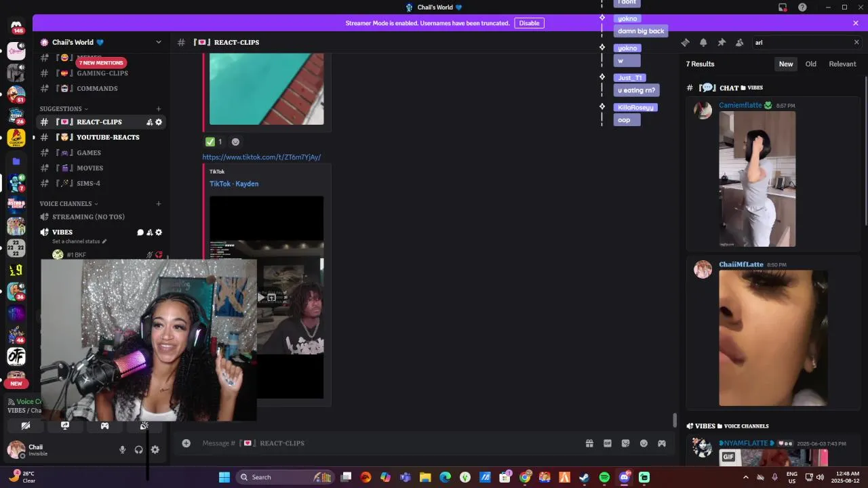
Task: Open Spotify from the taskbar
Action: [x=604, y=477]
